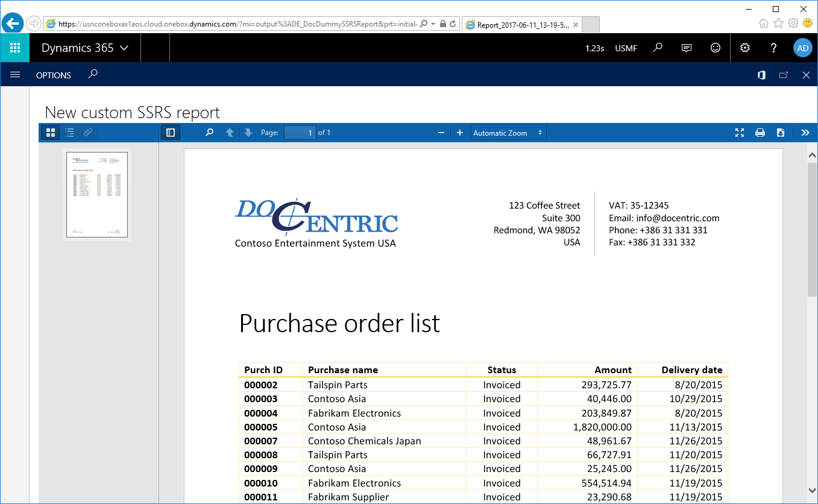Viewport: 818px width, 504px height.
Task: Click the 'Purchase order list' heading
Action: pos(339,324)
